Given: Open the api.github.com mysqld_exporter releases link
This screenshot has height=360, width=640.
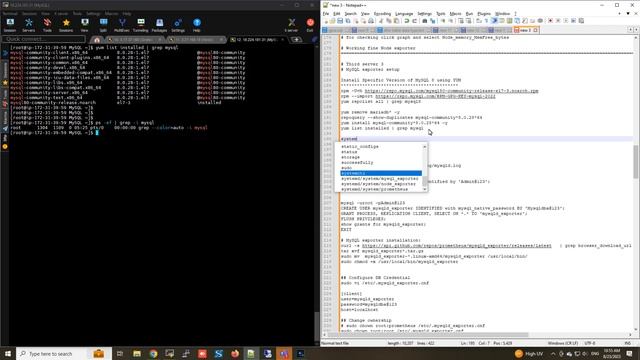Looking at the screenshot, I should [x=456, y=246].
